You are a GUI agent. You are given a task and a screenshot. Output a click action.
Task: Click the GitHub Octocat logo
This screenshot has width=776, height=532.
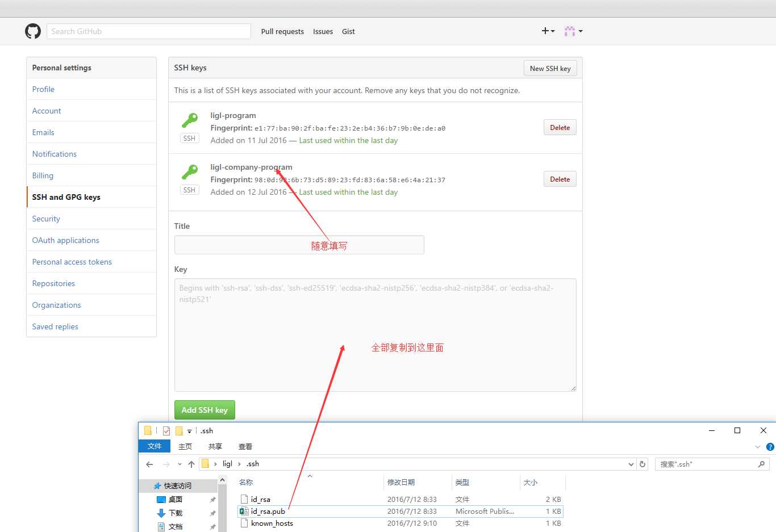[33, 31]
